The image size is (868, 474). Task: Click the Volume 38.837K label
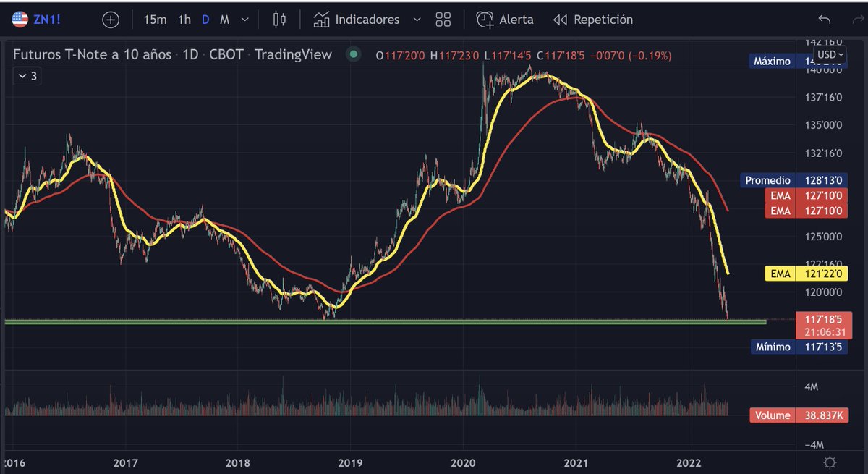[x=799, y=415]
